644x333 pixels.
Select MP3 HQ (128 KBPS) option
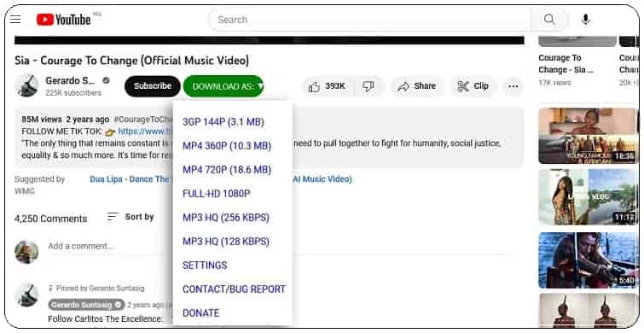226,242
